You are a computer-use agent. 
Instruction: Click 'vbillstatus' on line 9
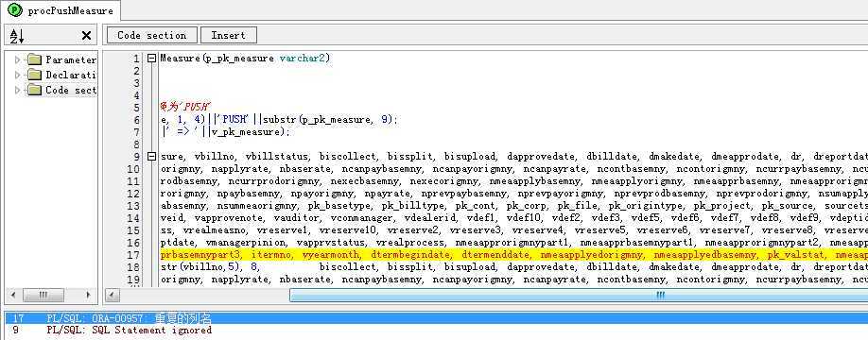click(x=276, y=157)
